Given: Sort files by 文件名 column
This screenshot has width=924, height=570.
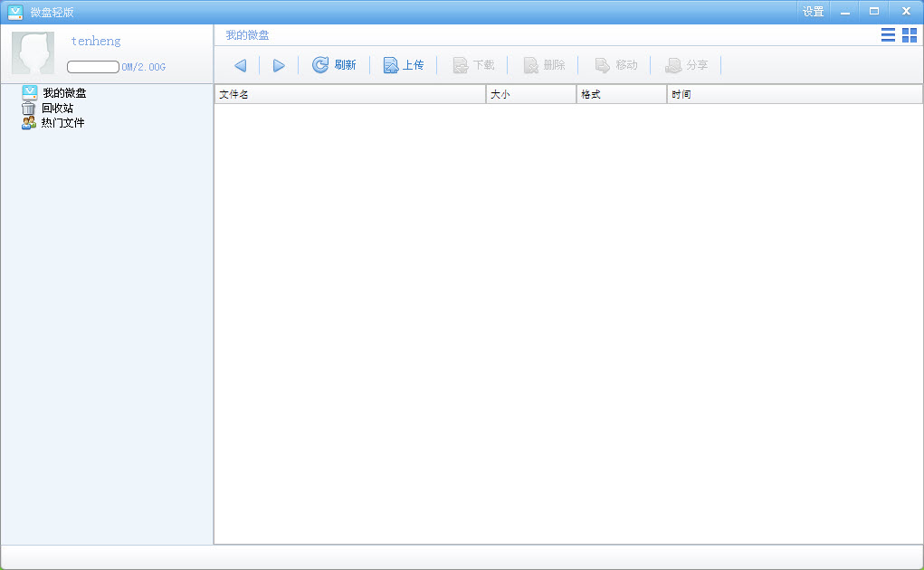Looking at the screenshot, I should pyautogui.click(x=349, y=94).
